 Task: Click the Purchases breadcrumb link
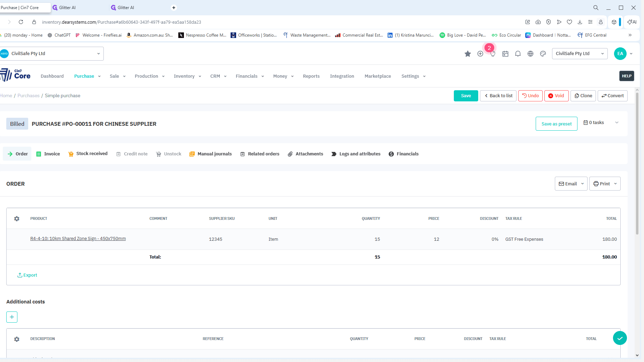click(x=29, y=96)
